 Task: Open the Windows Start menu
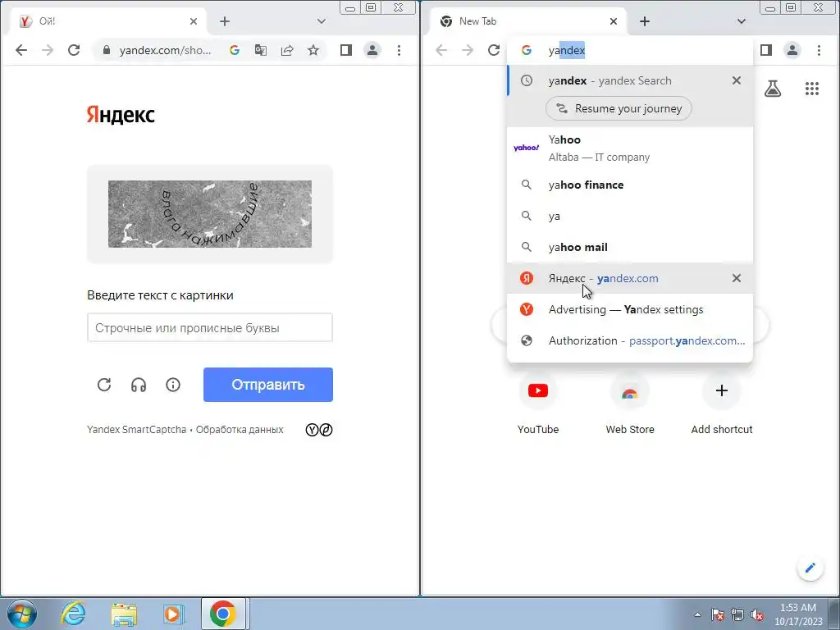(22, 614)
